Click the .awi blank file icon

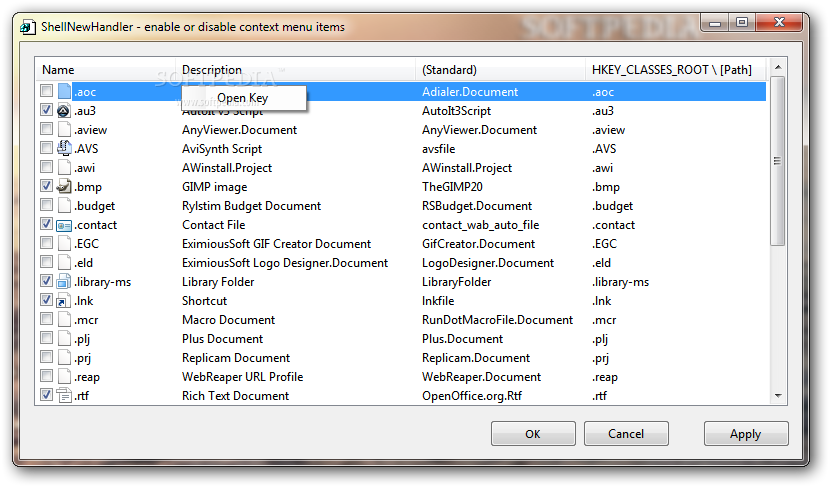64,168
